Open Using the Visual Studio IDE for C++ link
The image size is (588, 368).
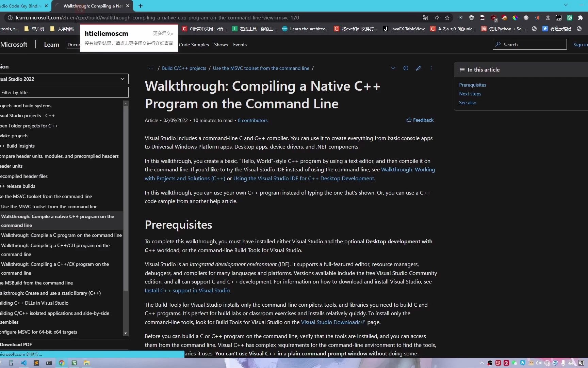point(304,178)
